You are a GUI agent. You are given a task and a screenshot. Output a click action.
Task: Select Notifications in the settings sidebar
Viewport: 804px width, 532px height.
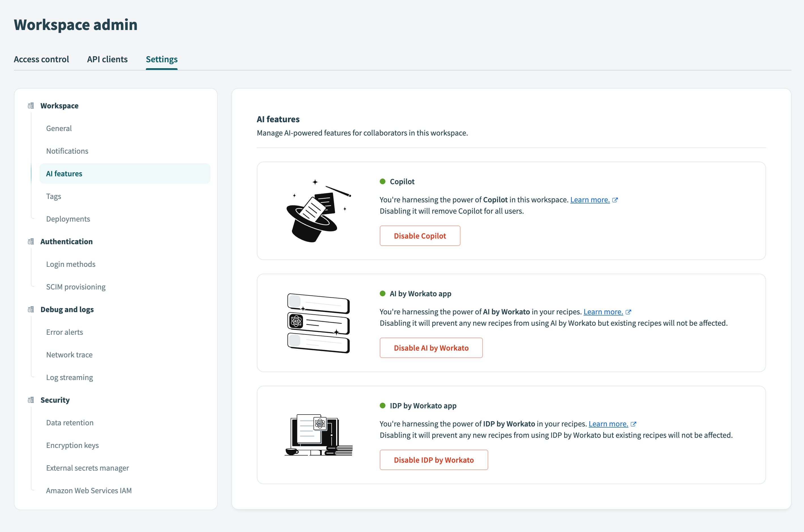point(67,151)
